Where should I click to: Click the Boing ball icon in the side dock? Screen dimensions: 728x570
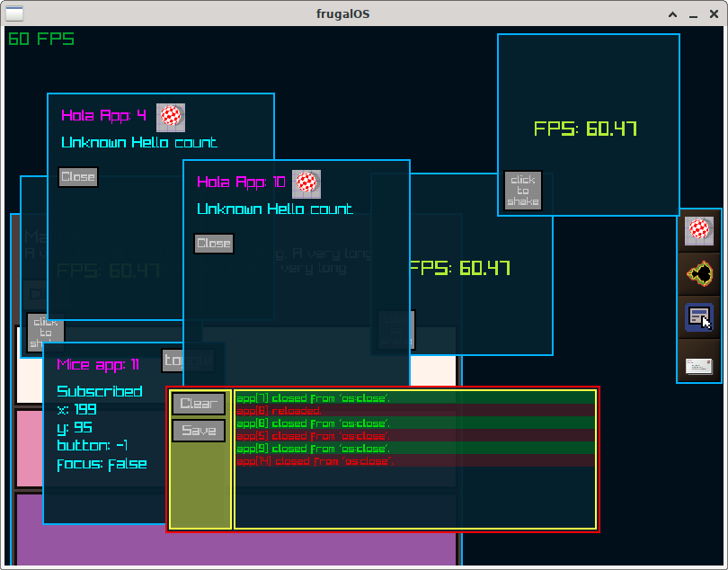[699, 231]
